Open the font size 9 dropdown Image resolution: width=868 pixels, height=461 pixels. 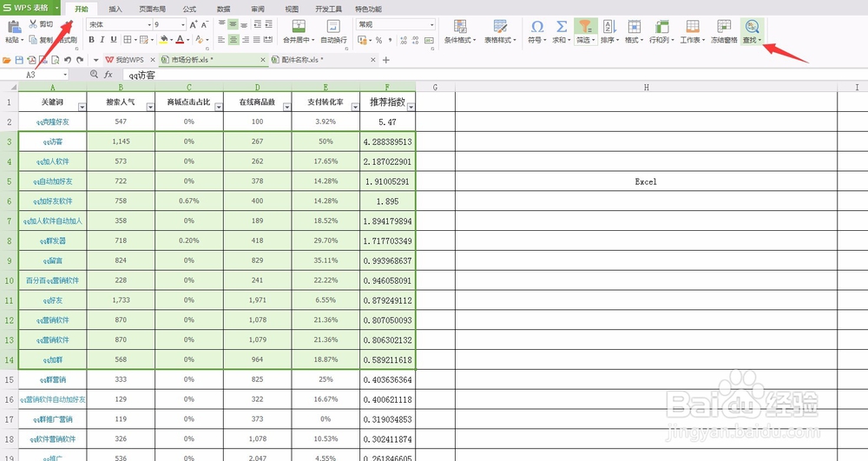[182, 25]
